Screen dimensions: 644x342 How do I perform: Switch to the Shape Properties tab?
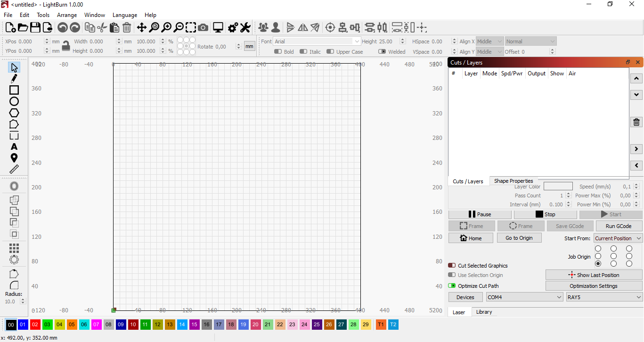pyautogui.click(x=514, y=181)
